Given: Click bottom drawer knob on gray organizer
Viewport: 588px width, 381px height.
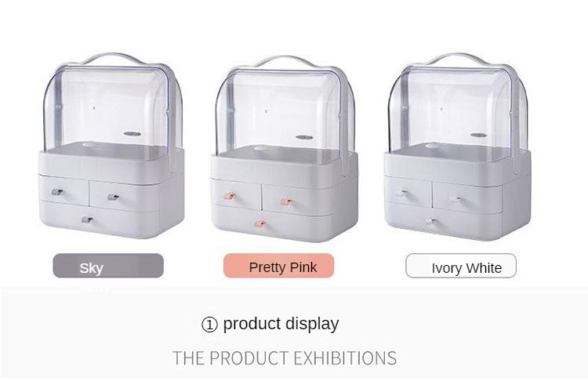Looking at the screenshot, I should point(87,220).
